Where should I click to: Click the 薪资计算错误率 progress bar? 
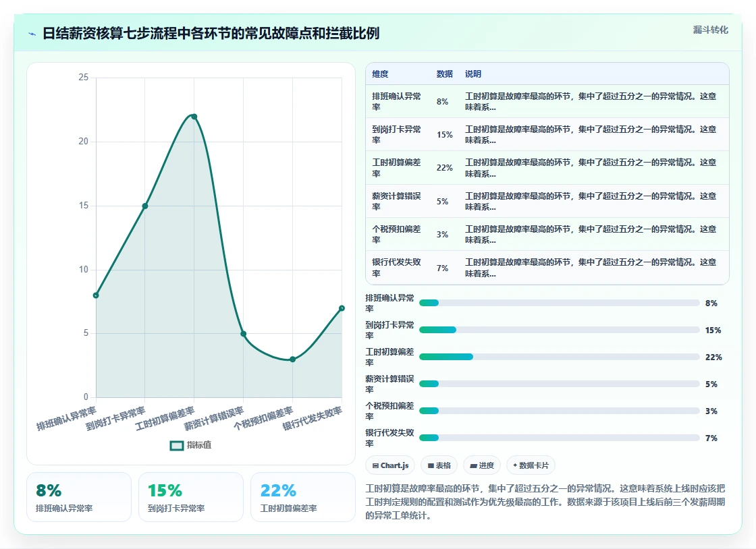click(x=560, y=384)
